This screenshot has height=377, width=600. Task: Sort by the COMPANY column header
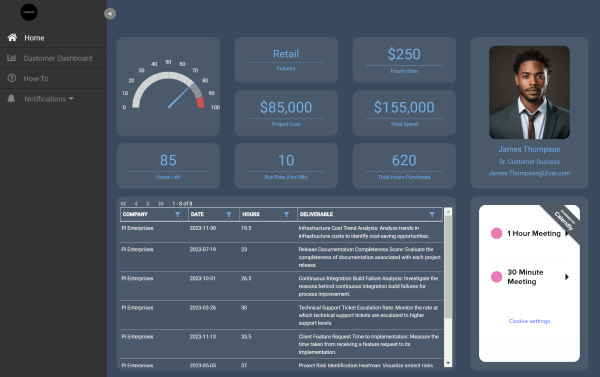point(135,214)
